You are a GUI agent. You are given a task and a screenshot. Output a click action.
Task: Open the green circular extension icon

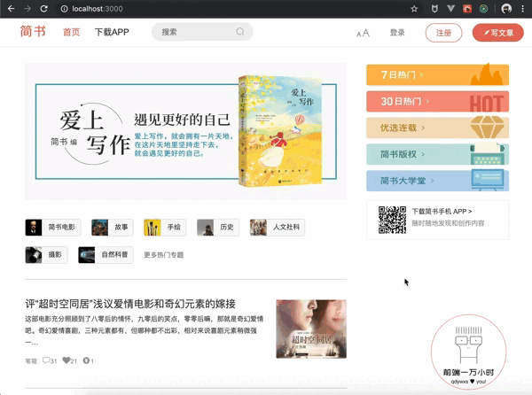coord(483,9)
